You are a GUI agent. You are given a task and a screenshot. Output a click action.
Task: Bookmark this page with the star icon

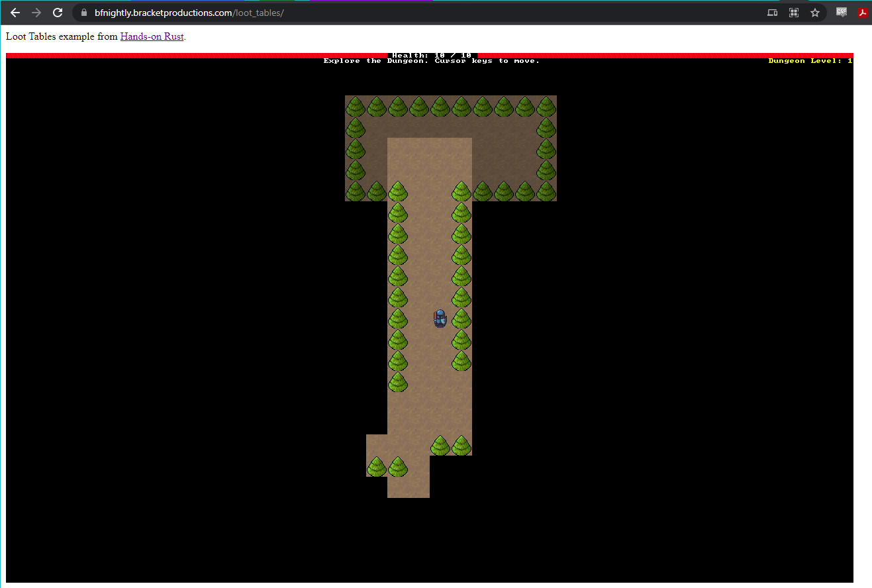click(815, 13)
